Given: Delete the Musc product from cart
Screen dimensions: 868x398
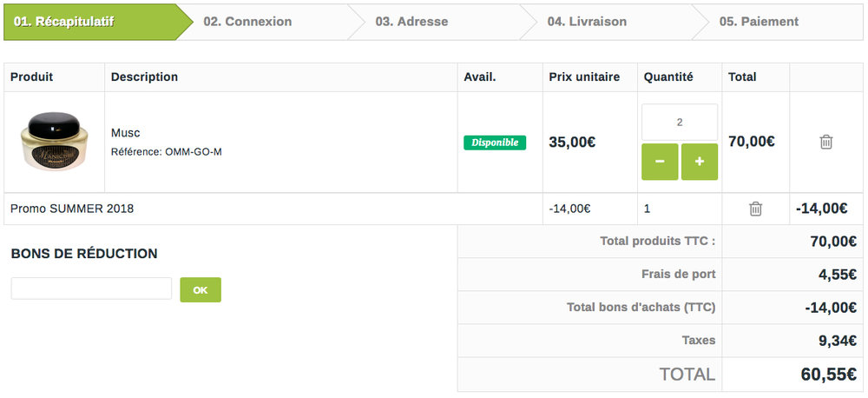Looking at the screenshot, I should 826,142.
